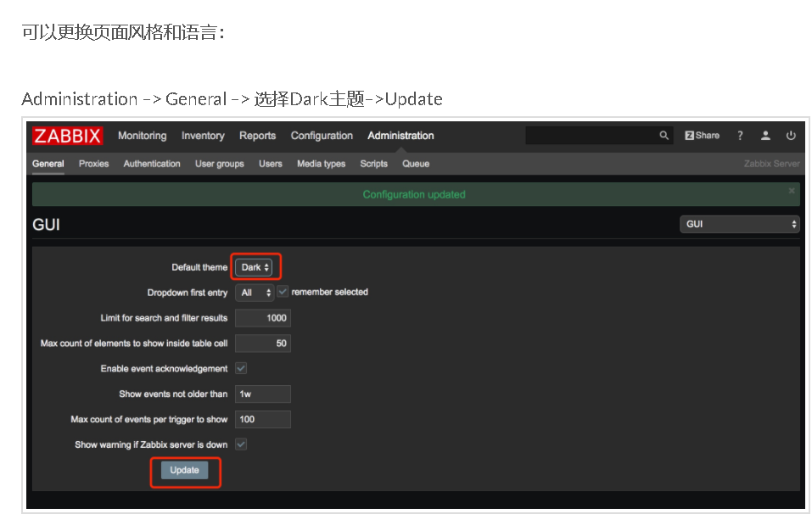Viewport: 812px width, 514px height.
Task: Click the Max count of events per trigger label
Action: coord(149,419)
